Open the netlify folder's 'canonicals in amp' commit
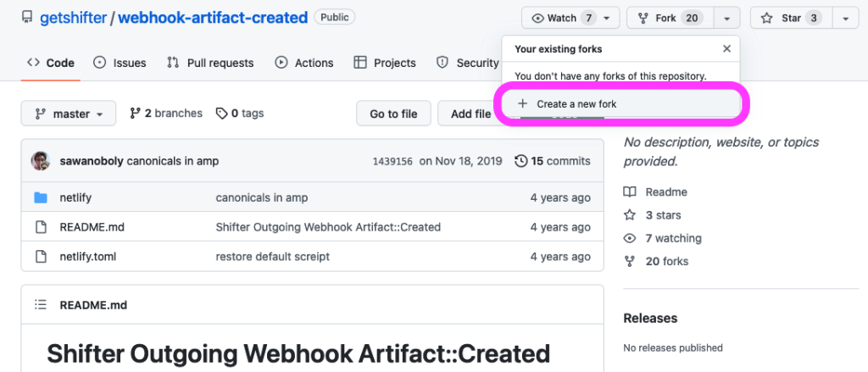The height and width of the screenshot is (372, 868). coord(262,197)
